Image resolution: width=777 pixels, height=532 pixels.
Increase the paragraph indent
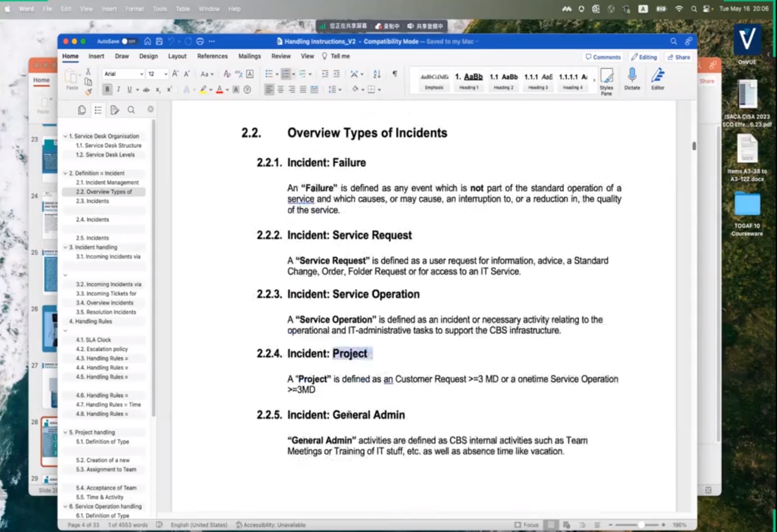coord(336,74)
